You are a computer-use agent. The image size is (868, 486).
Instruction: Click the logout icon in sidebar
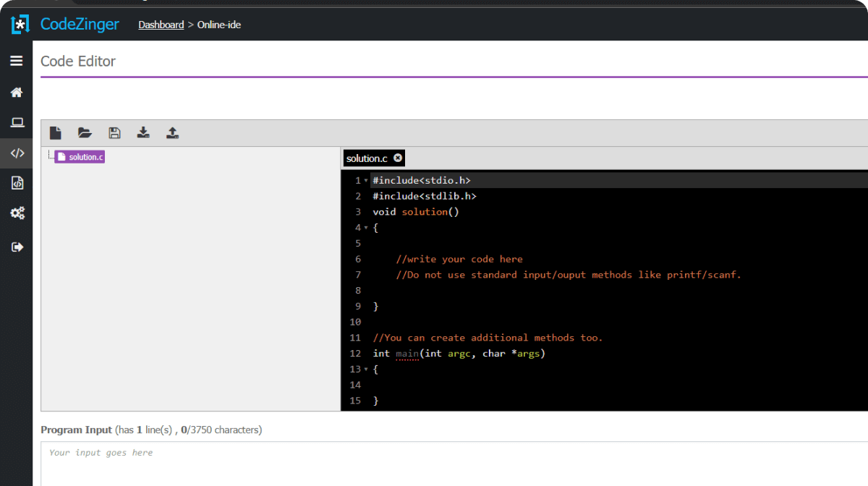[x=17, y=247]
